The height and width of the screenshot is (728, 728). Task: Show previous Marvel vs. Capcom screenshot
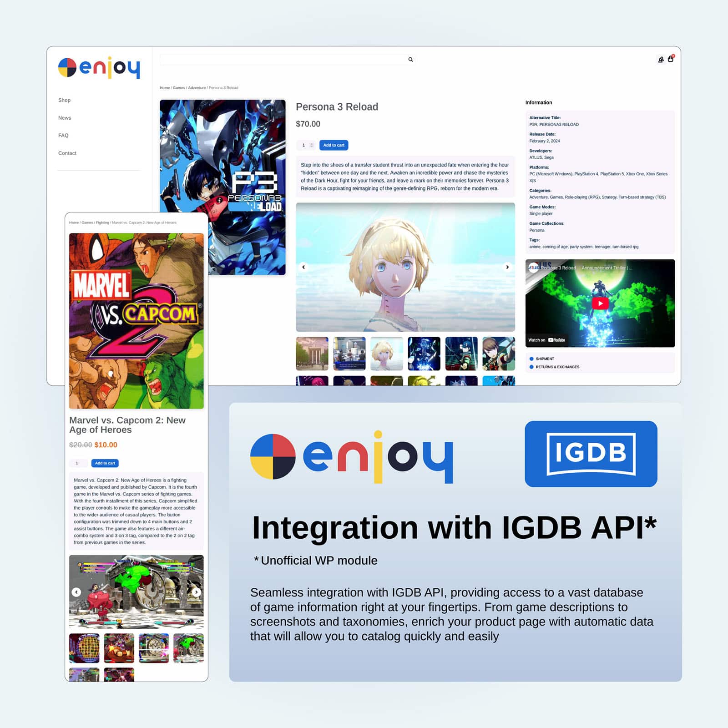coord(76,592)
